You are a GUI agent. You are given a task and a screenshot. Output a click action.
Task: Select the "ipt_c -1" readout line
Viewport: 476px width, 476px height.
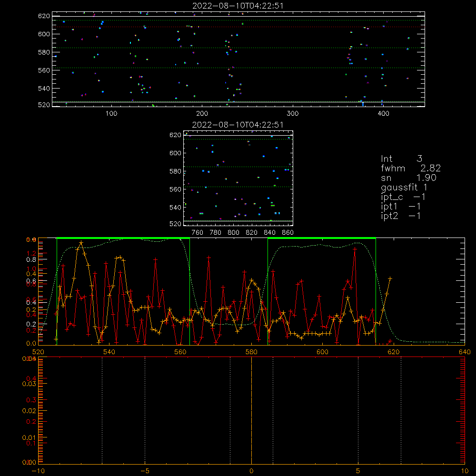[403, 197]
